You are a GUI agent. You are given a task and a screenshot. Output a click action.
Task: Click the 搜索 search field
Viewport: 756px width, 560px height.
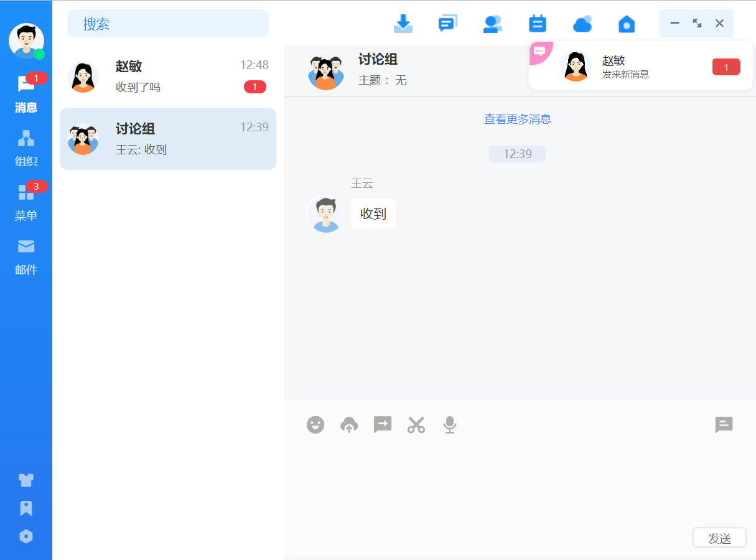click(168, 24)
